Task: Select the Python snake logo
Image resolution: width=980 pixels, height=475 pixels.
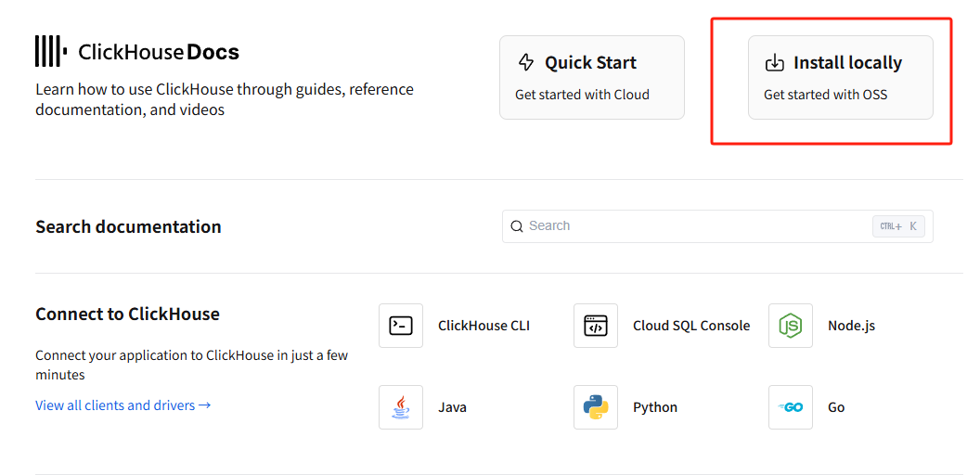Action: (x=596, y=407)
